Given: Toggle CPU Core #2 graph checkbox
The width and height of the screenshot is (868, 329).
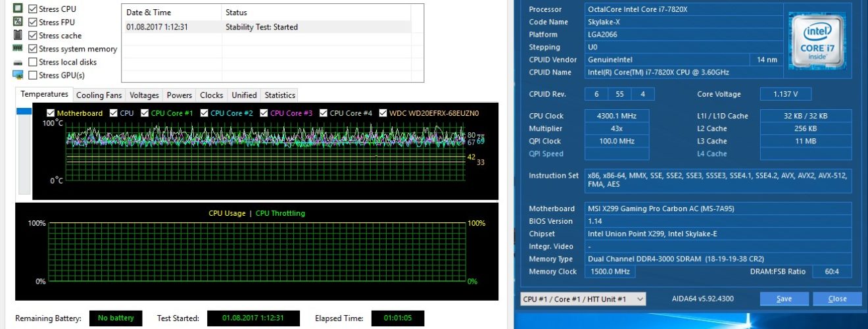Looking at the screenshot, I should 204,113.
